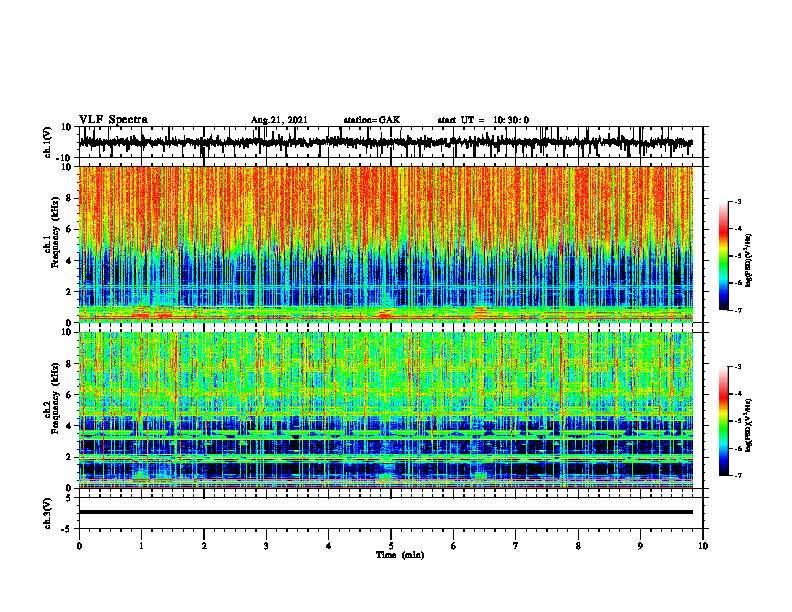Click the 10 minute tick on time axis
The image size is (792, 612).
[703, 546]
